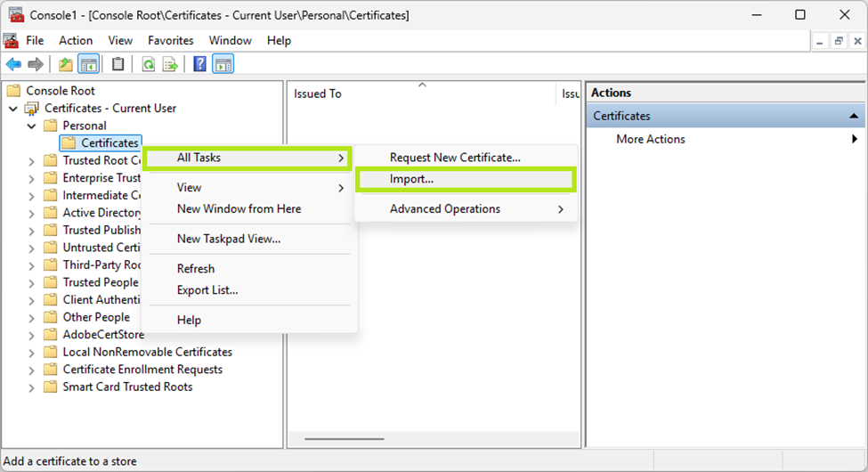868x472 pixels.
Task: Click More Actions in the Actions pane
Action: [x=651, y=139]
